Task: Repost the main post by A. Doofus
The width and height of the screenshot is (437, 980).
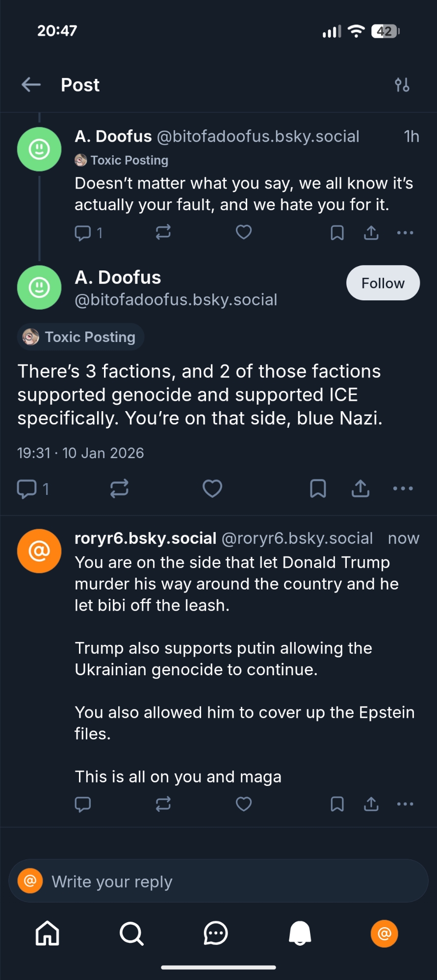Action: (119, 489)
